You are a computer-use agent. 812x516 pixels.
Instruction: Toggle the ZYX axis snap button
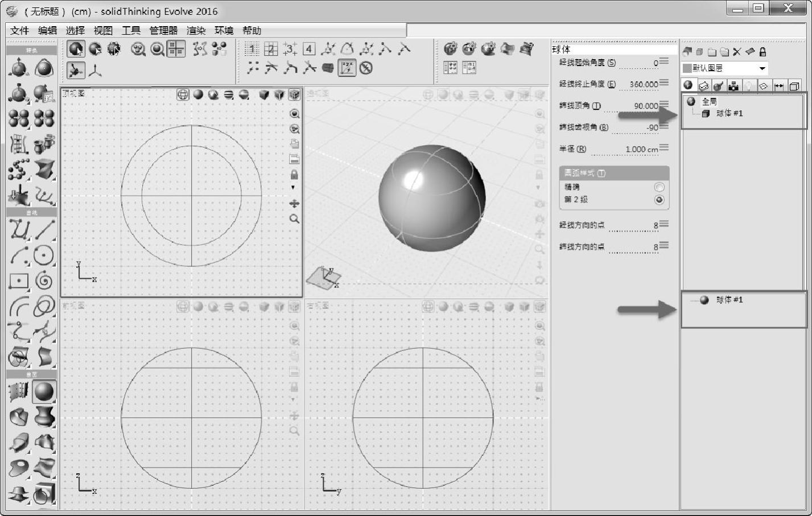(347, 68)
